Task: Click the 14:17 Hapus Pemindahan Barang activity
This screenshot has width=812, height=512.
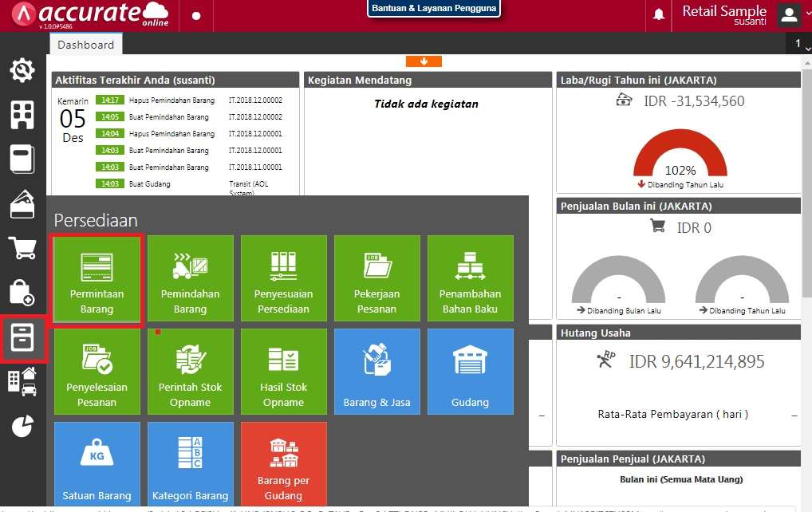Action: coord(189,100)
